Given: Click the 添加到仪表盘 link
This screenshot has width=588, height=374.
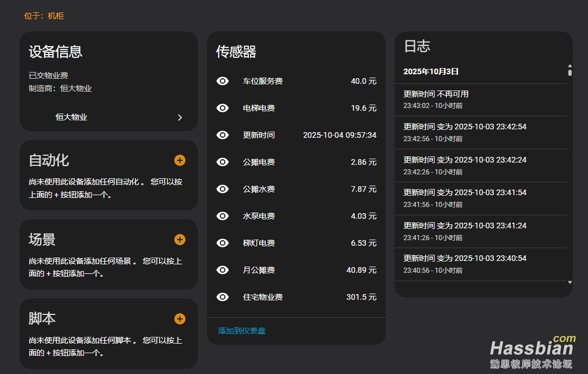Looking at the screenshot, I should (x=242, y=331).
